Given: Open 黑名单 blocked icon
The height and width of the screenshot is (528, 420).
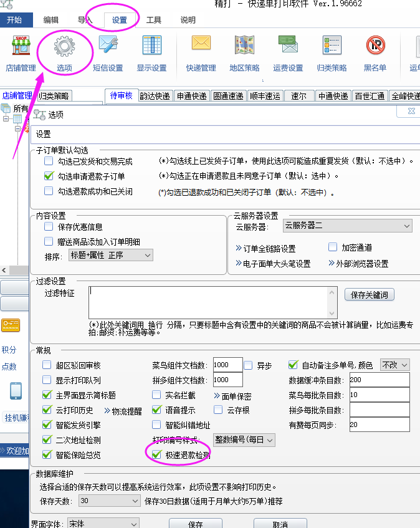Looking at the screenshot, I should pyautogui.click(x=375, y=45).
